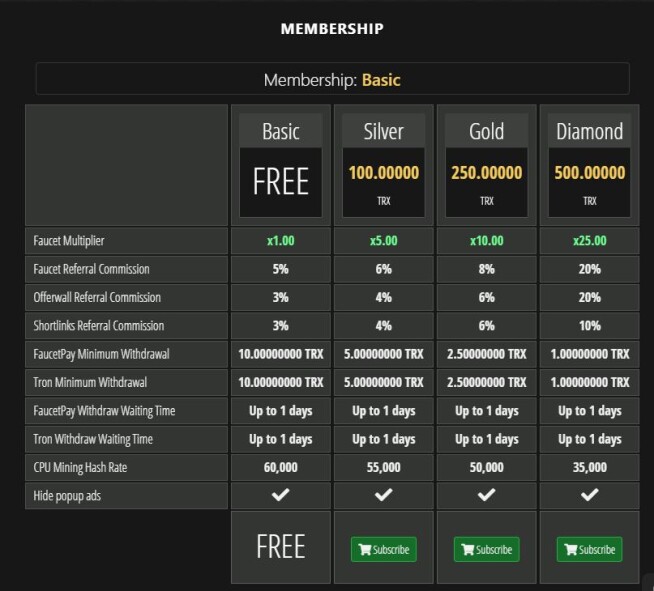Click the Diamond price 500.00000

click(x=590, y=172)
